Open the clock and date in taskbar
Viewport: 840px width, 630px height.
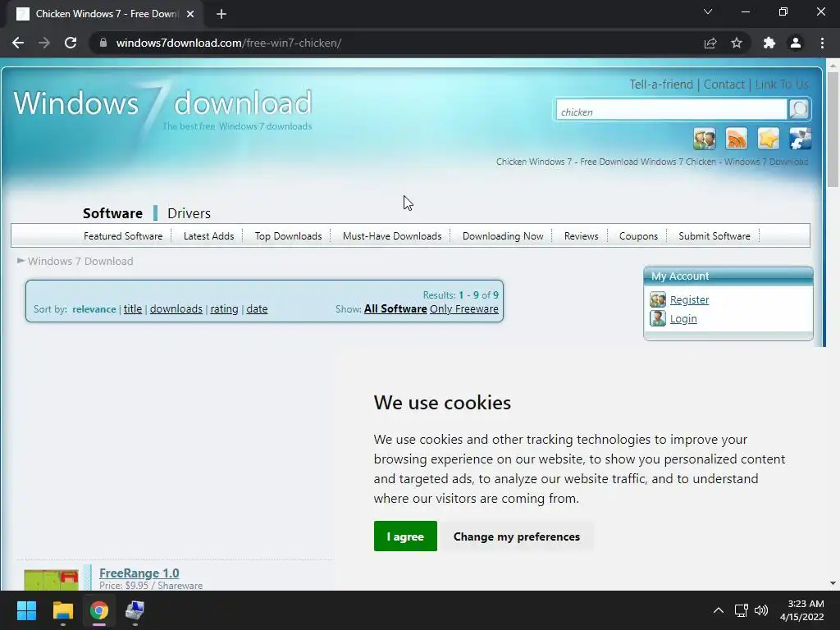click(x=802, y=610)
